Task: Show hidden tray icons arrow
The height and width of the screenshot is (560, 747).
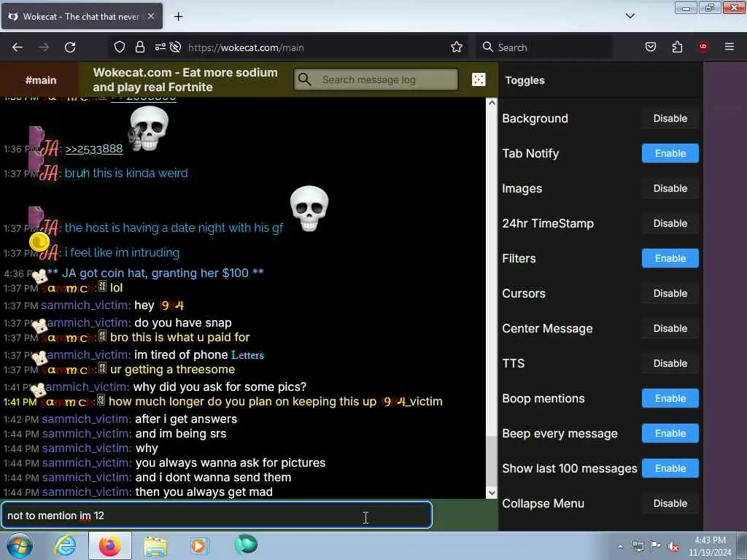Action: 620,546
